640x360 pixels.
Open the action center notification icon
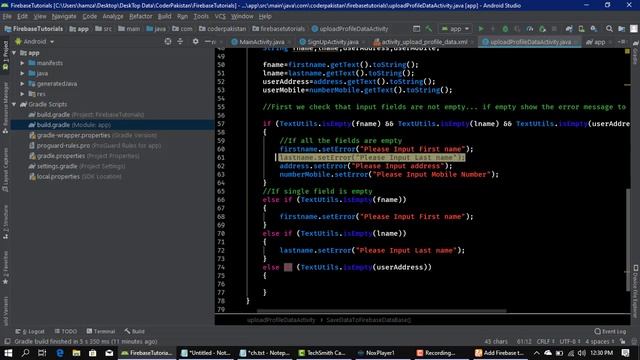[x=626, y=353]
